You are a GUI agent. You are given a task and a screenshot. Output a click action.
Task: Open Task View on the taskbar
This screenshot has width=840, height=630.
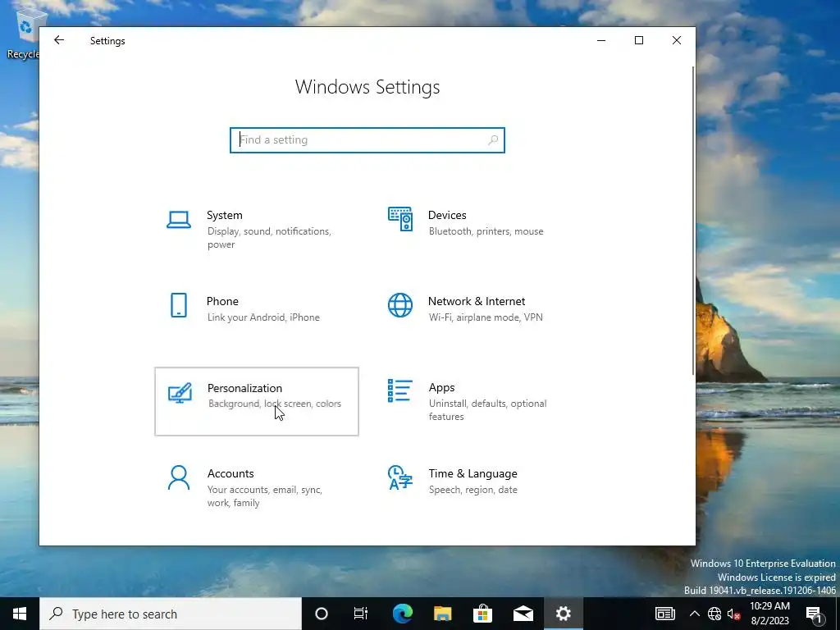[x=361, y=614]
